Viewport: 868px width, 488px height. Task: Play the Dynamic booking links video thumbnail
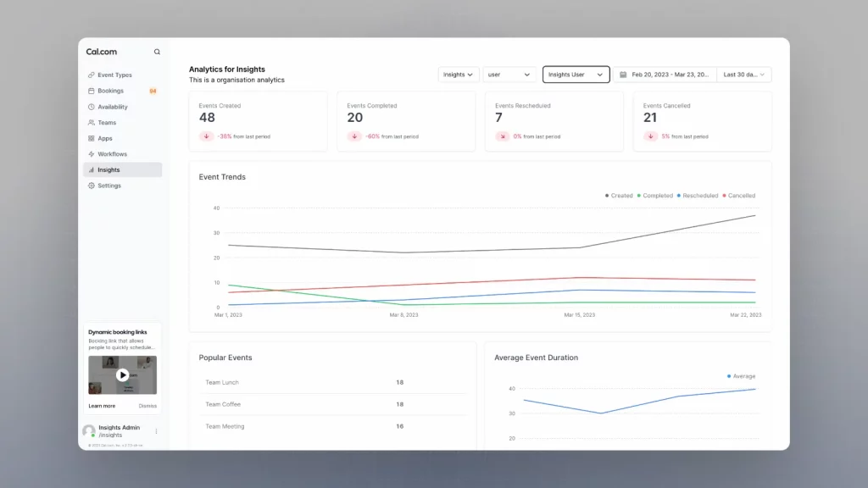pos(122,374)
